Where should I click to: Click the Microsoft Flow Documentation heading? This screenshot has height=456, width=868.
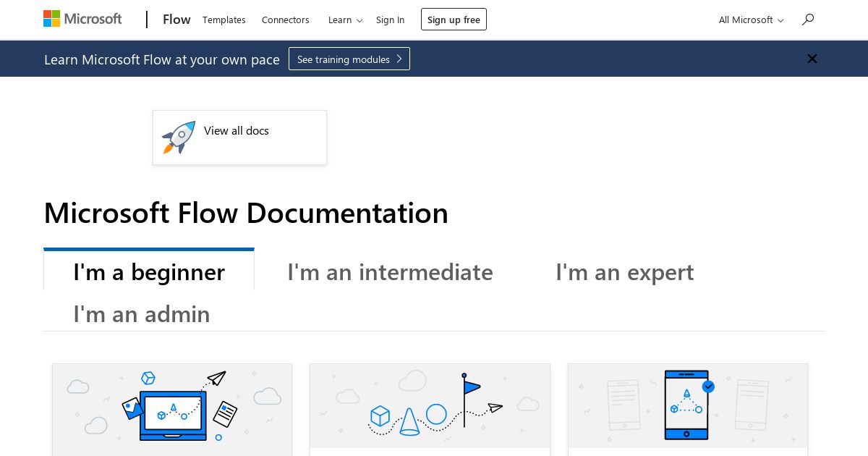pyautogui.click(x=246, y=213)
